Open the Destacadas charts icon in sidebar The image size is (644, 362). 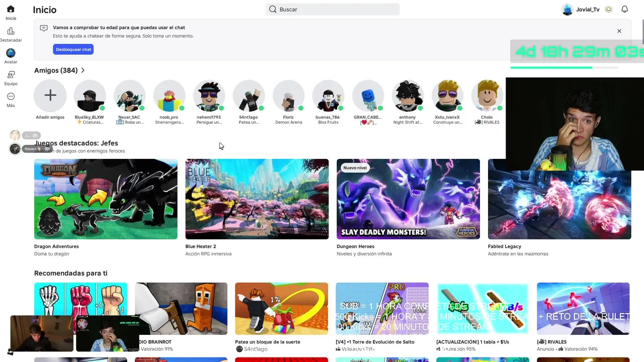pyautogui.click(x=11, y=31)
